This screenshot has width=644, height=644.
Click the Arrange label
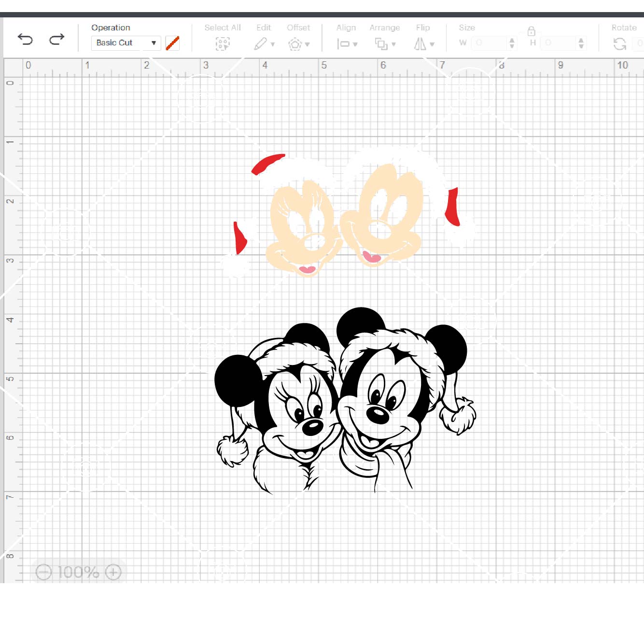(385, 28)
